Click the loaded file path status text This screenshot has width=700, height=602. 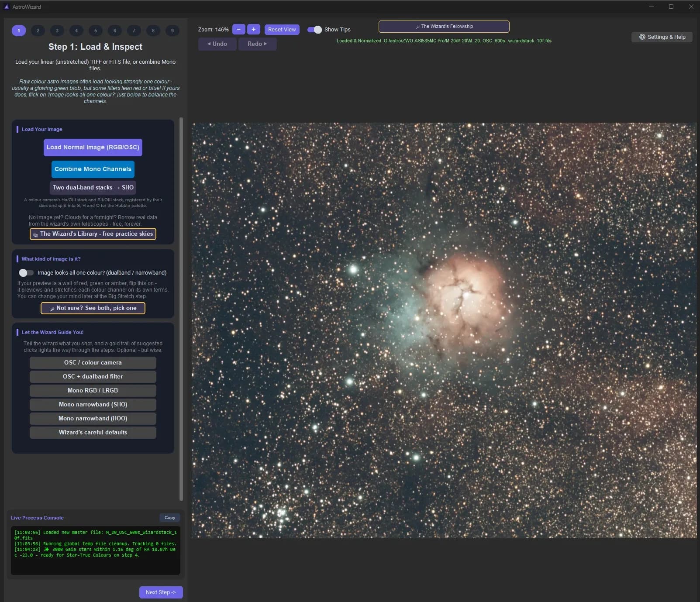coord(444,41)
